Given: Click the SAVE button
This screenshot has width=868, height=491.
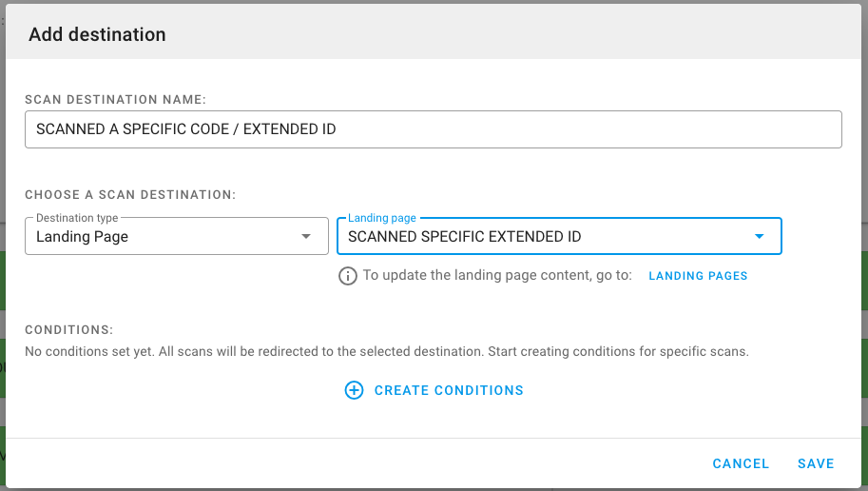Looking at the screenshot, I should point(816,463).
